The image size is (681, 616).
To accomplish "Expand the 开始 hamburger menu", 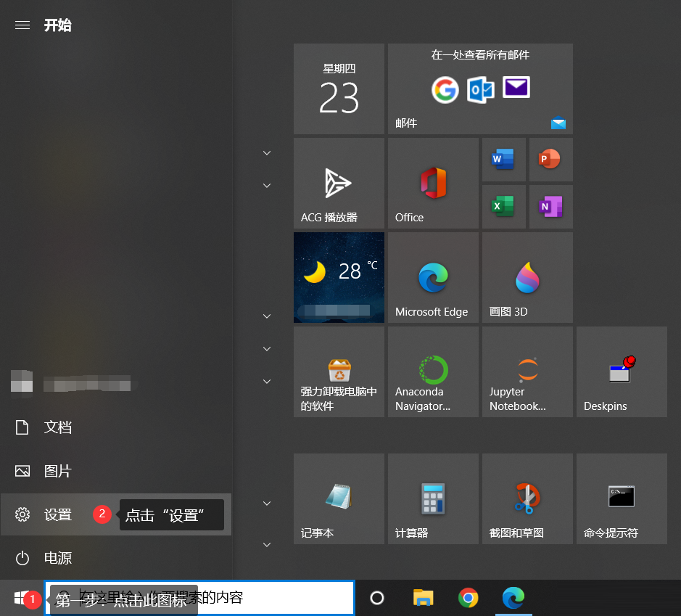I will pos(22,25).
